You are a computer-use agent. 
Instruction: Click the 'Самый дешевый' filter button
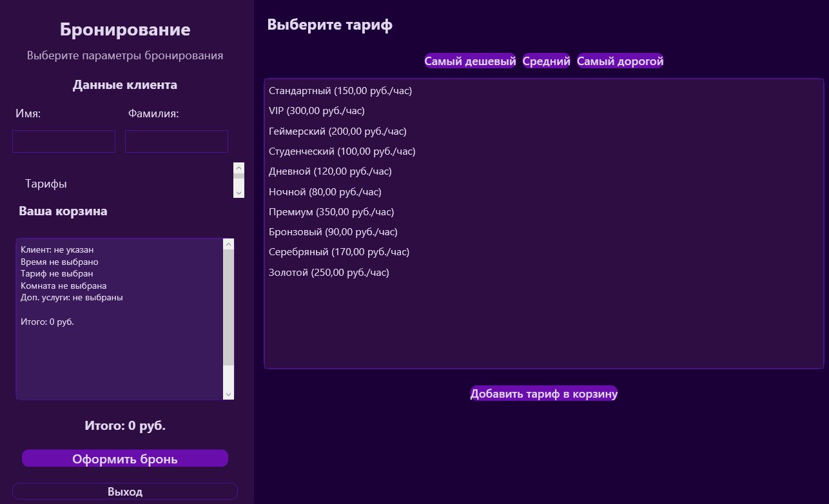coord(469,61)
